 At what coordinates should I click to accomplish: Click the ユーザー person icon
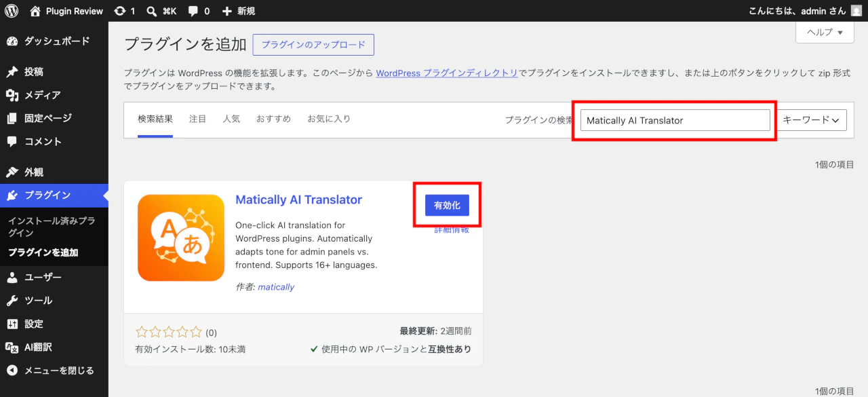[12, 278]
